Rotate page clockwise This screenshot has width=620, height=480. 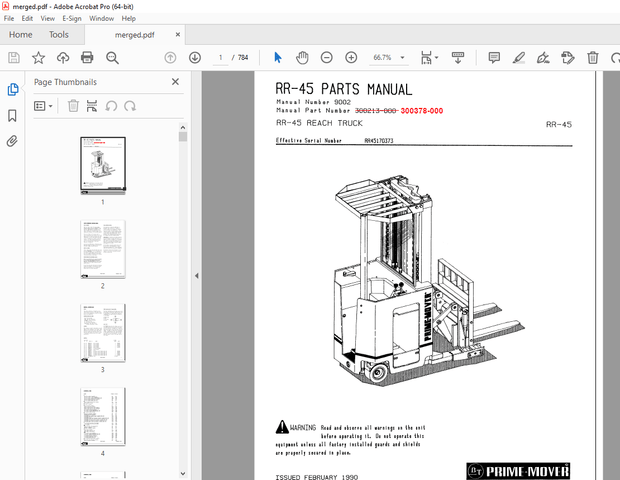130,106
